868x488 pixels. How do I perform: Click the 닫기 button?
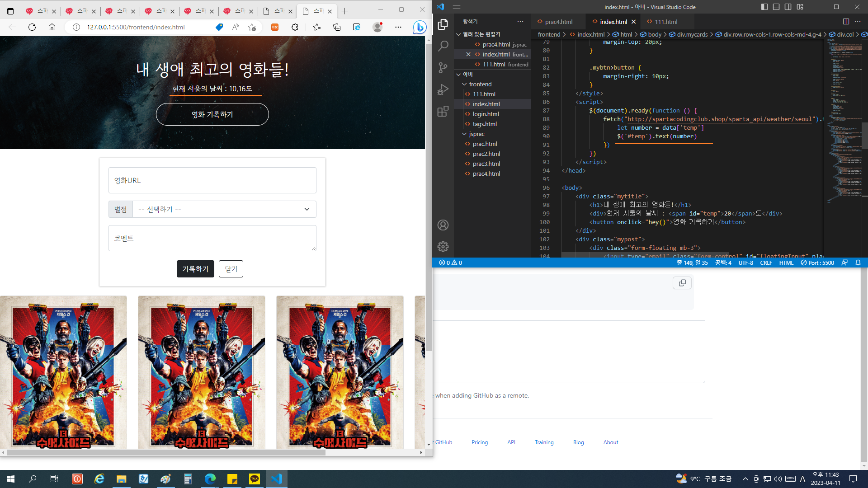coord(231,269)
